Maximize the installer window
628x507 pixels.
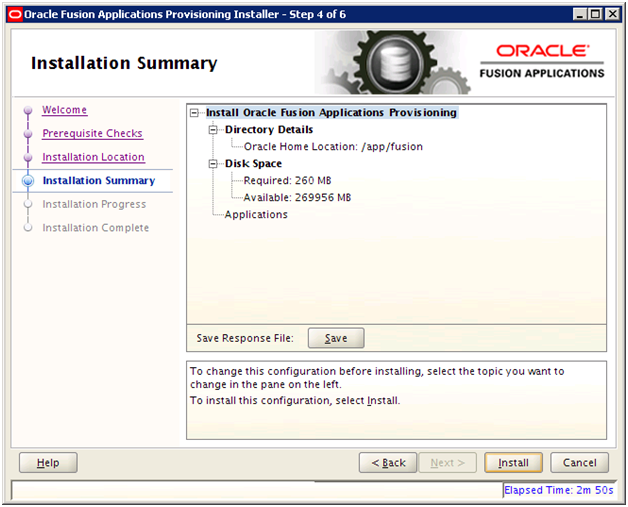click(x=596, y=15)
